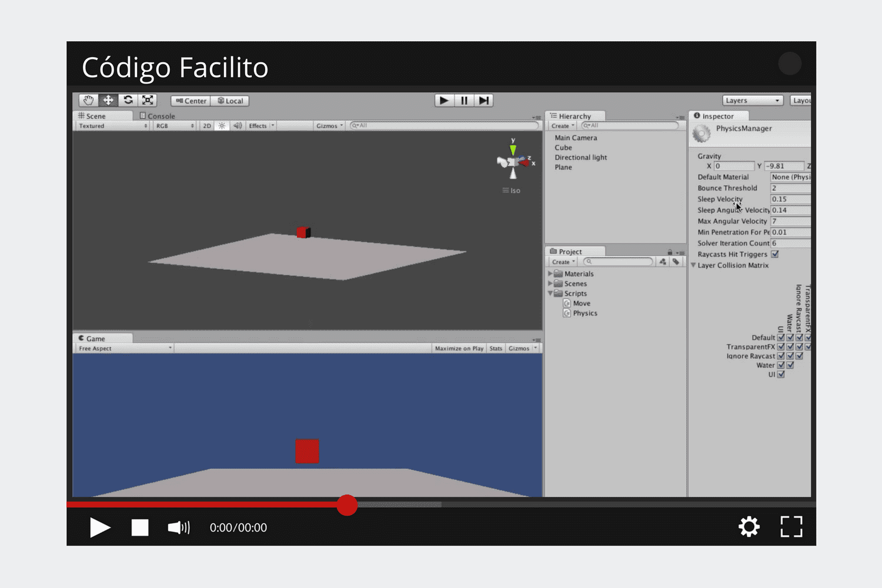The image size is (882, 588).
Task: Expand the Materials folder
Action: 550,274
